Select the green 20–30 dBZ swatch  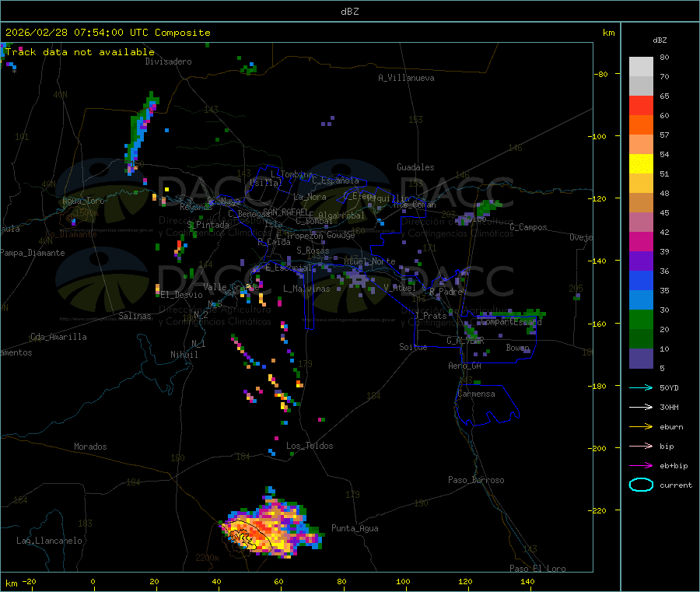click(x=641, y=319)
